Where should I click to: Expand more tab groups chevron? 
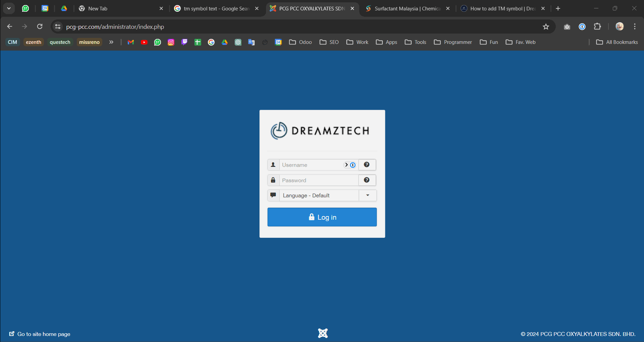[x=111, y=42]
